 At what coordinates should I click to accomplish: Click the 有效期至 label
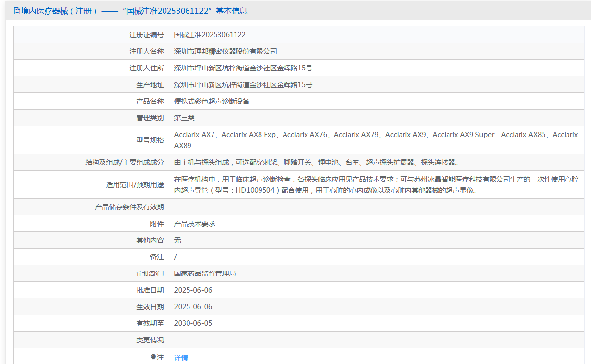pos(150,323)
